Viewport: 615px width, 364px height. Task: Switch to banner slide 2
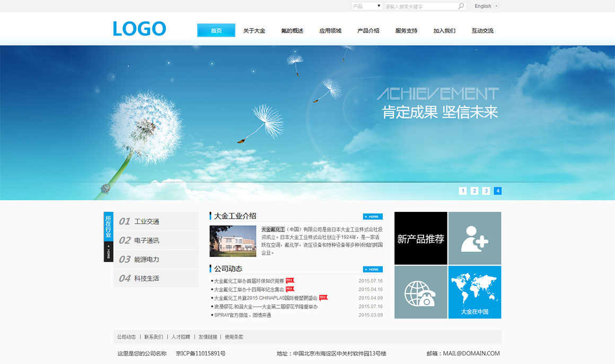tap(475, 191)
